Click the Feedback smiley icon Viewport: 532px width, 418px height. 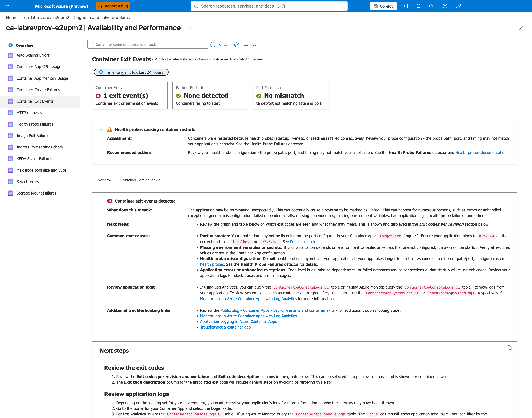click(237, 45)
